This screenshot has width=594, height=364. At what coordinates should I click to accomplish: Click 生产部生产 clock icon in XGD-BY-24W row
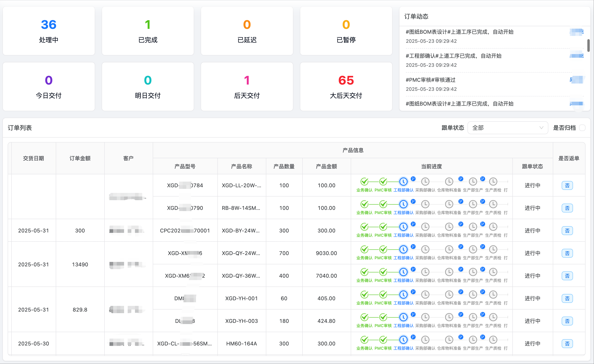[473, 227]
